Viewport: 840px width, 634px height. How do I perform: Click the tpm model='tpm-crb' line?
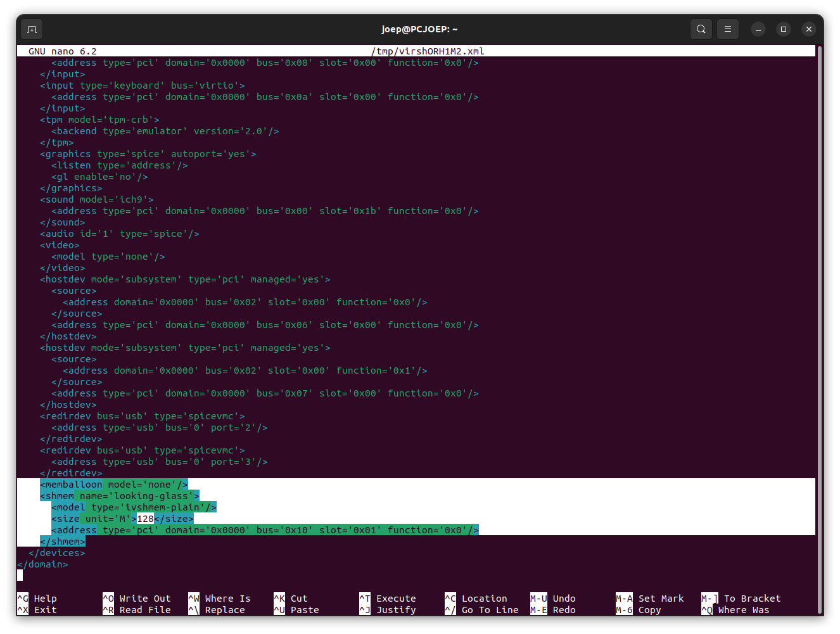[x=99, y=120]
